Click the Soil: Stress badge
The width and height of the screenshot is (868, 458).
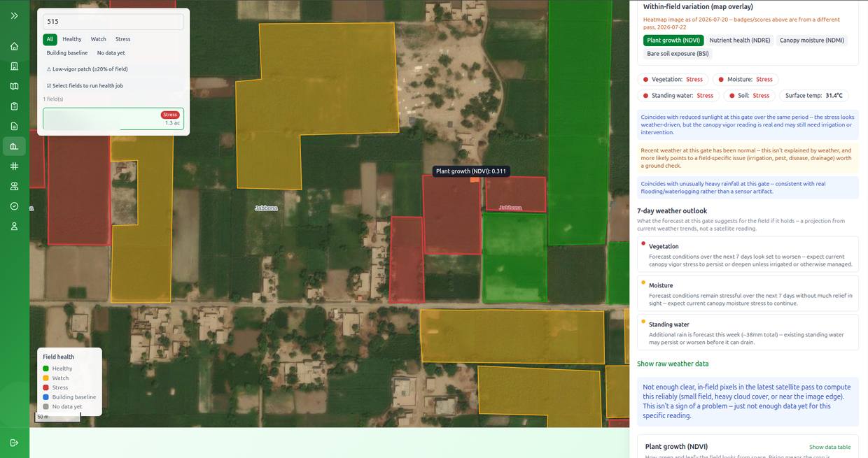(x=749, y=96)
